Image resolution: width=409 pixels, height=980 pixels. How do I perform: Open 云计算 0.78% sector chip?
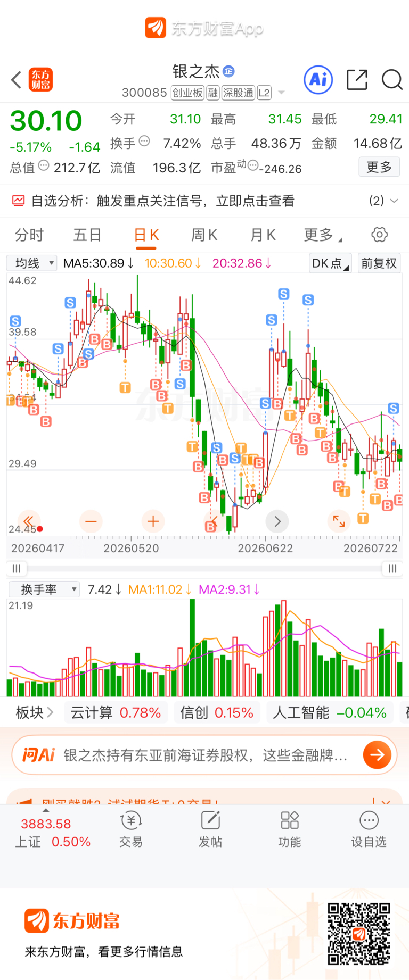116,712
